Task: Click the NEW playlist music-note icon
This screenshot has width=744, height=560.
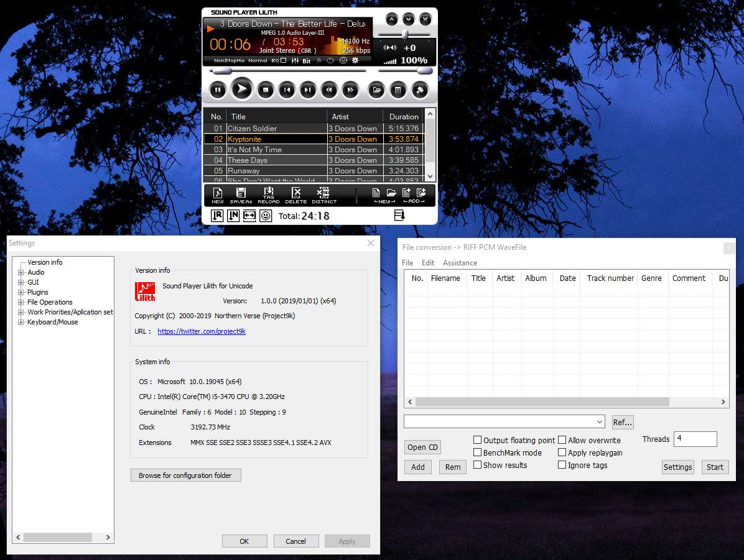Action: tap(218, 195)
